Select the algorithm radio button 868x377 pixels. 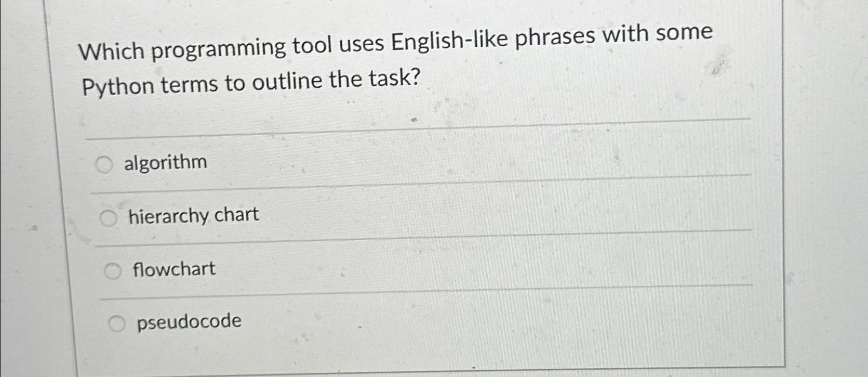[x=104, y=164]
